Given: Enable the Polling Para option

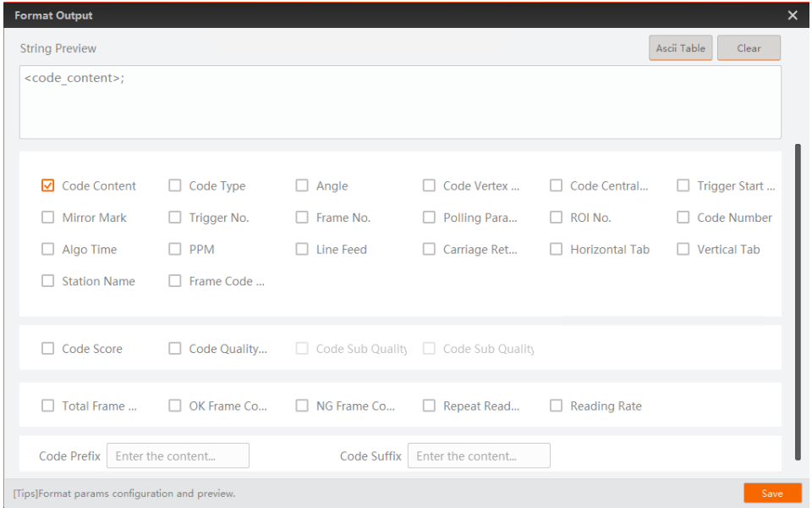Looking at the screenshot, I should (429, 218).
